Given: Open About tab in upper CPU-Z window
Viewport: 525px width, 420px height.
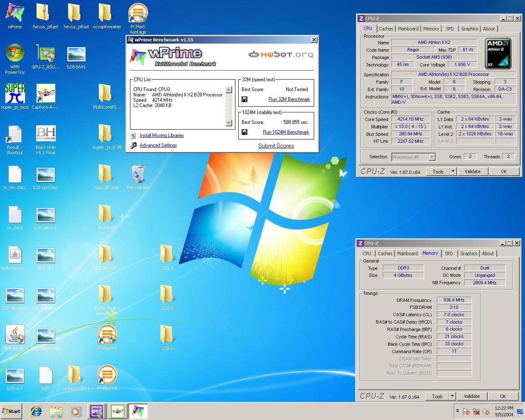Looking at the screenshot, I should [488, 29].
